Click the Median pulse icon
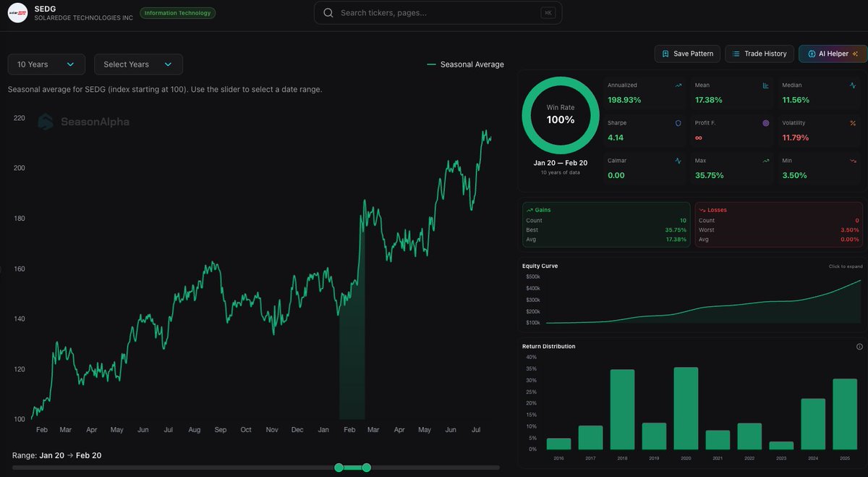 [853, 85]
